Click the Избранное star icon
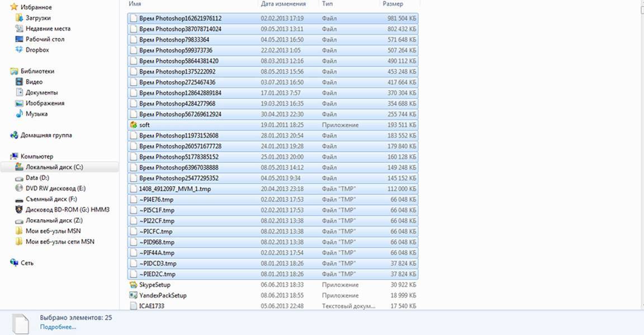Screen dimensions: 644x335 coord(14,7)
